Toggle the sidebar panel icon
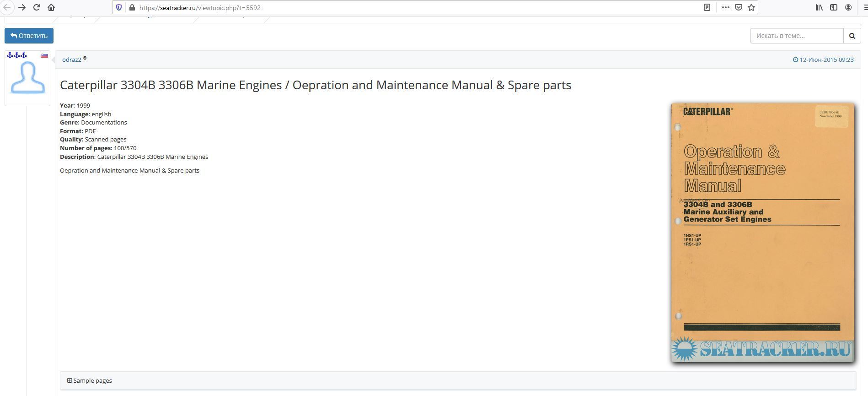Image resolution: width=868 pixels, height=396 pixels. 833,7
